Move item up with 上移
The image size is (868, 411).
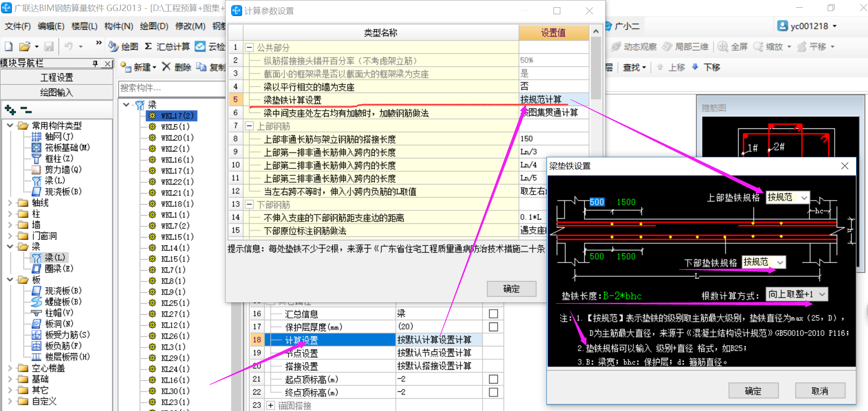671,67
